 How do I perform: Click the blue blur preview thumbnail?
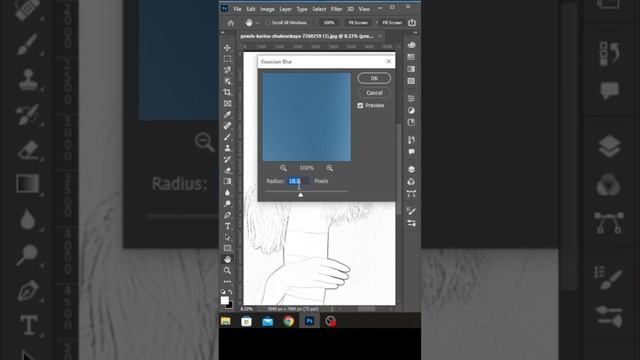click(307, 117)
